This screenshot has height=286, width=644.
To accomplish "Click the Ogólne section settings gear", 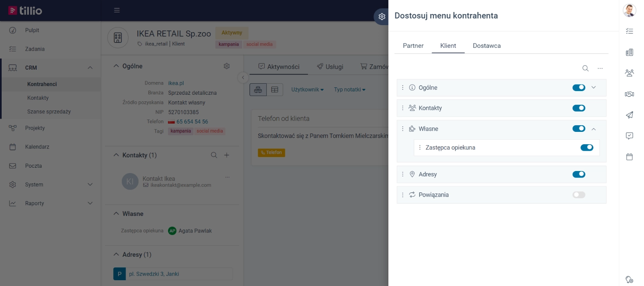I will (x=226, y=66).
